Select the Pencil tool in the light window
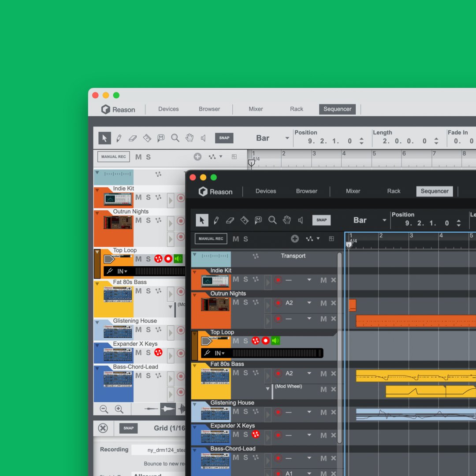The height and width of the screenshot is (476, 476). pyautogui.click(x=119, y=138)
